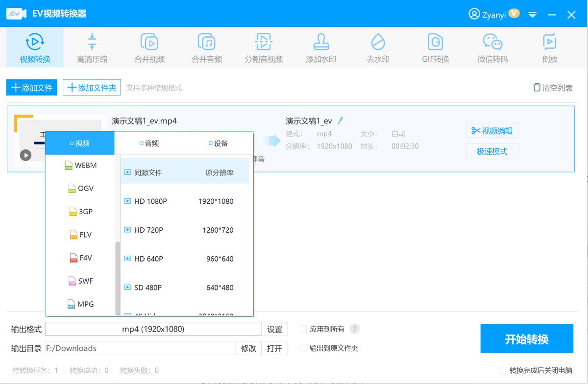Select the 添加水印 watermark tool

(320, 47)
